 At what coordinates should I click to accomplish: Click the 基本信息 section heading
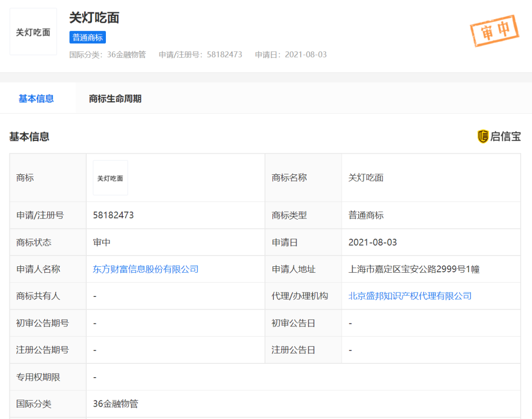pos(29,136)
